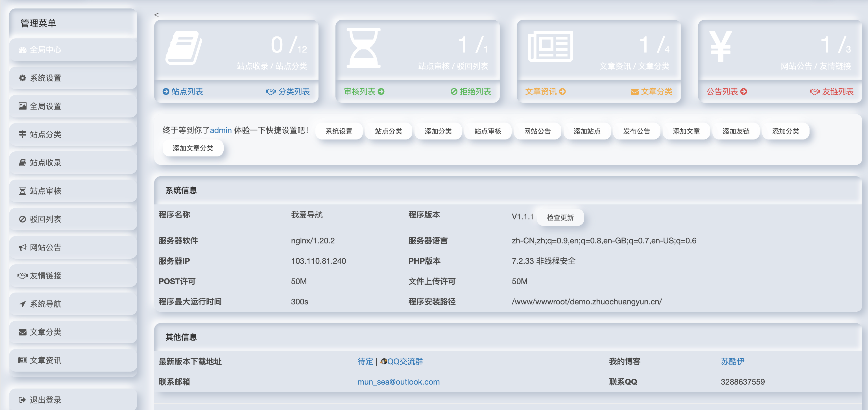Select 文章资讯 in the sidebar
The image size is (868, 410).
(x=73, y=361)
